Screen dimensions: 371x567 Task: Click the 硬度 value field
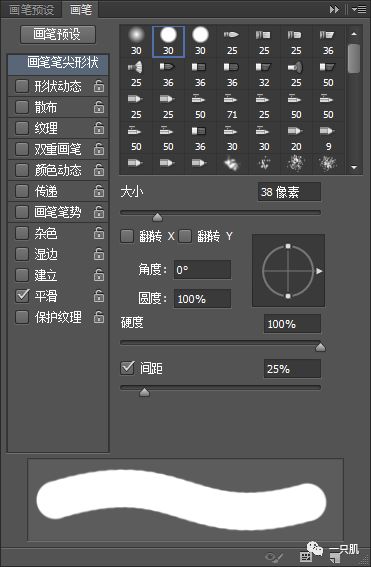click(x=292, y=324)
